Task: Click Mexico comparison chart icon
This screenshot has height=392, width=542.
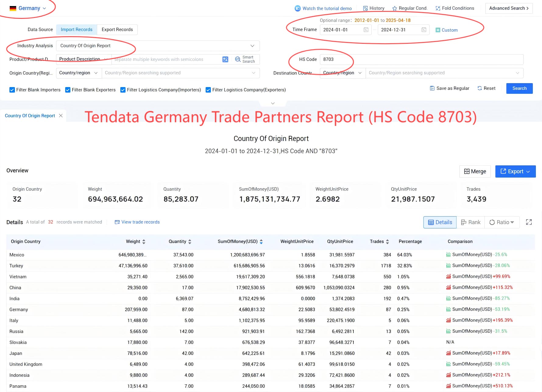Action: (448, 255)
